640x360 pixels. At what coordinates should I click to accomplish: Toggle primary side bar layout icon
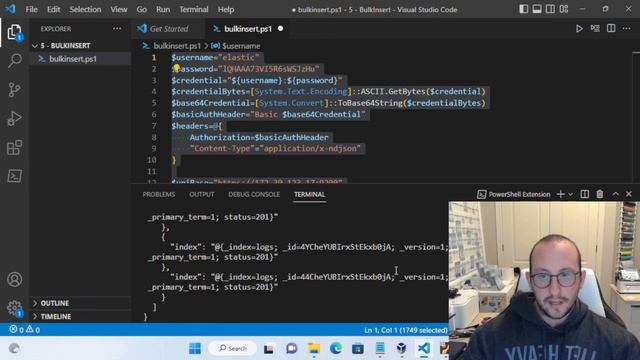pyautogui.click(x=524, y=9)
